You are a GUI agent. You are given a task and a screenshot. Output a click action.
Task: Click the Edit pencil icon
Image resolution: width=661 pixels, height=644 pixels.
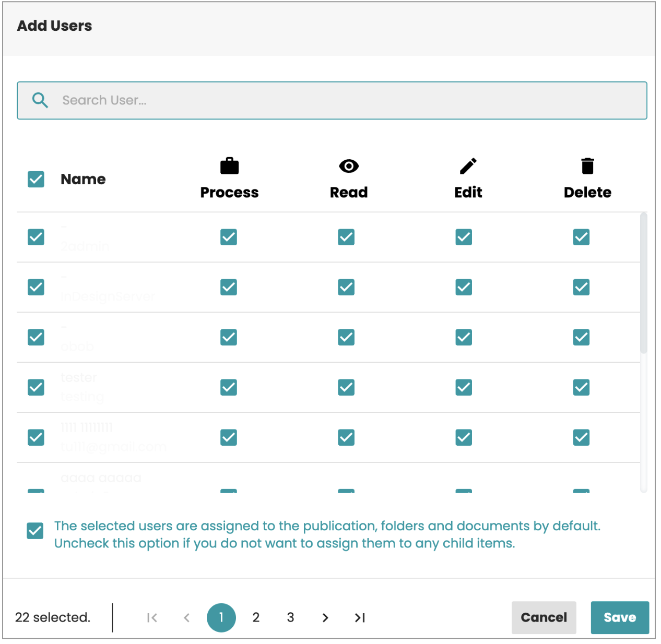468,166
